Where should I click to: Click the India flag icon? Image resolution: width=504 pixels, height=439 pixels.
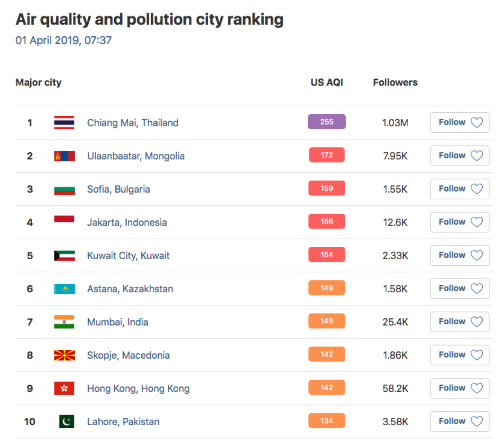[x=64, y=322]
